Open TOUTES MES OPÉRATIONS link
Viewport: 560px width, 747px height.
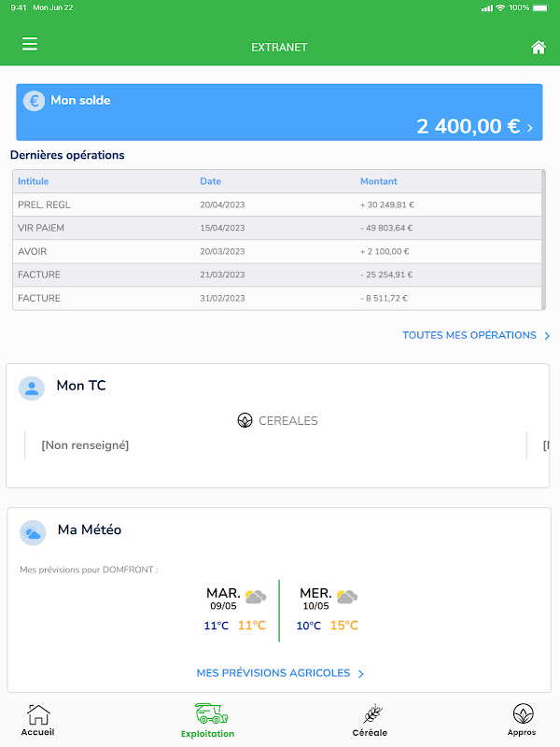tap(469, 335)
